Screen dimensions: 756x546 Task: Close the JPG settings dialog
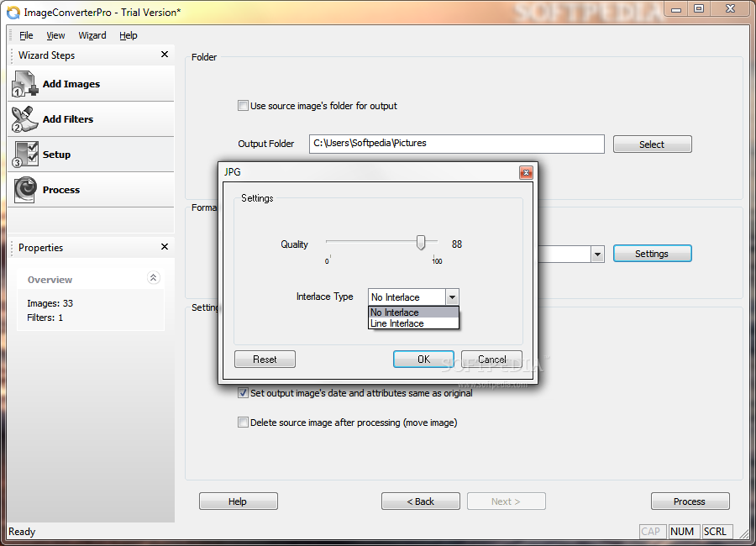(526, 172)
